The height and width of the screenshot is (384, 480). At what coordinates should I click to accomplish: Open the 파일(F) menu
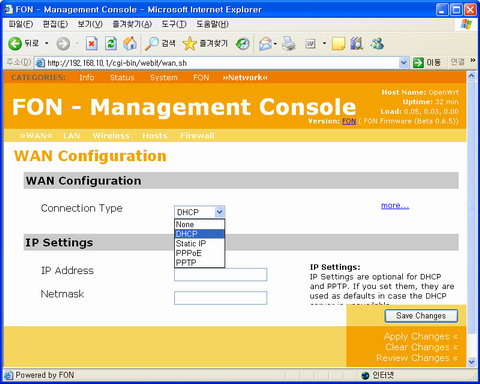click(x=21, y=24)
